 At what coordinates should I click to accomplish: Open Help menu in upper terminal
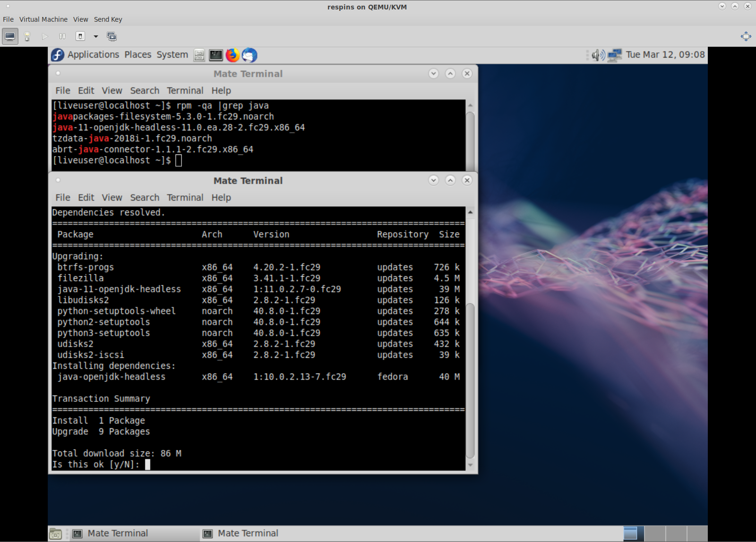click(221, 91)
